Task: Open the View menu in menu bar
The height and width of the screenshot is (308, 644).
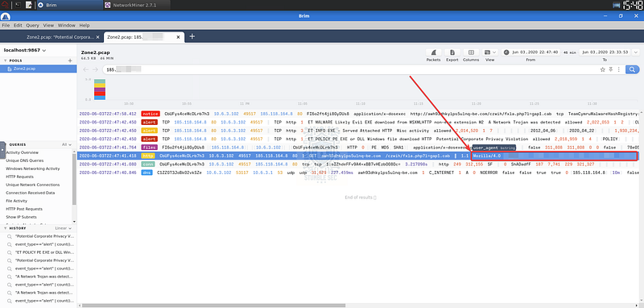Action: point(48,25)
